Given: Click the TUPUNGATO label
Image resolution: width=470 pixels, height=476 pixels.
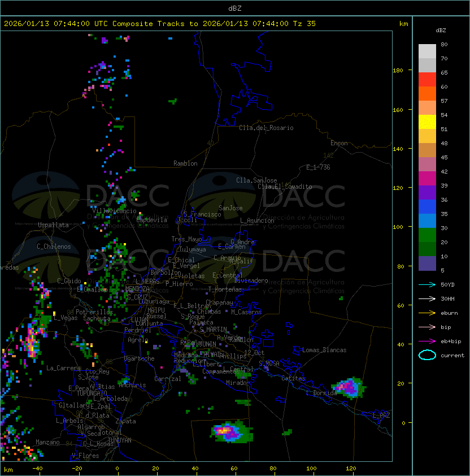Looking at the screenshot, I should [x=92, y=393].
